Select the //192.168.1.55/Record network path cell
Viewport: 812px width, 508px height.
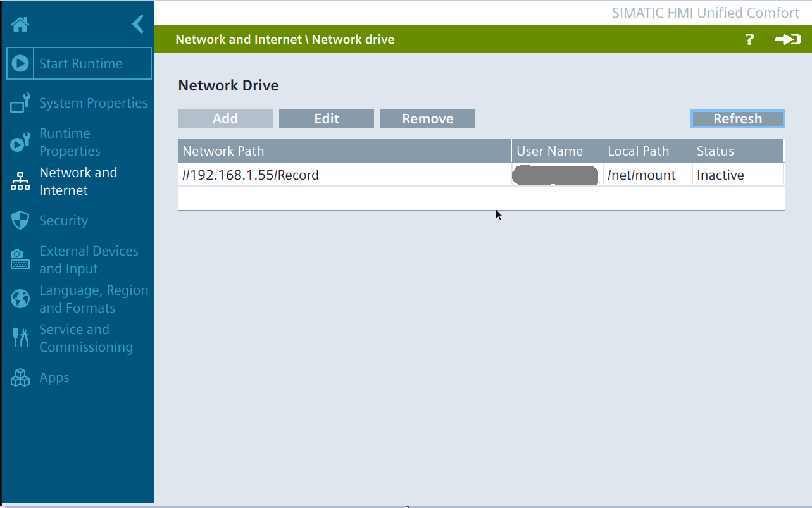click(345, 175)
